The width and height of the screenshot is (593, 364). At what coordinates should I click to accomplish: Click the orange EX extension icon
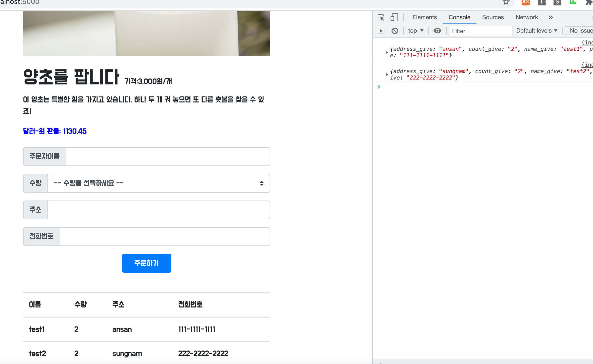coord(526,2)
